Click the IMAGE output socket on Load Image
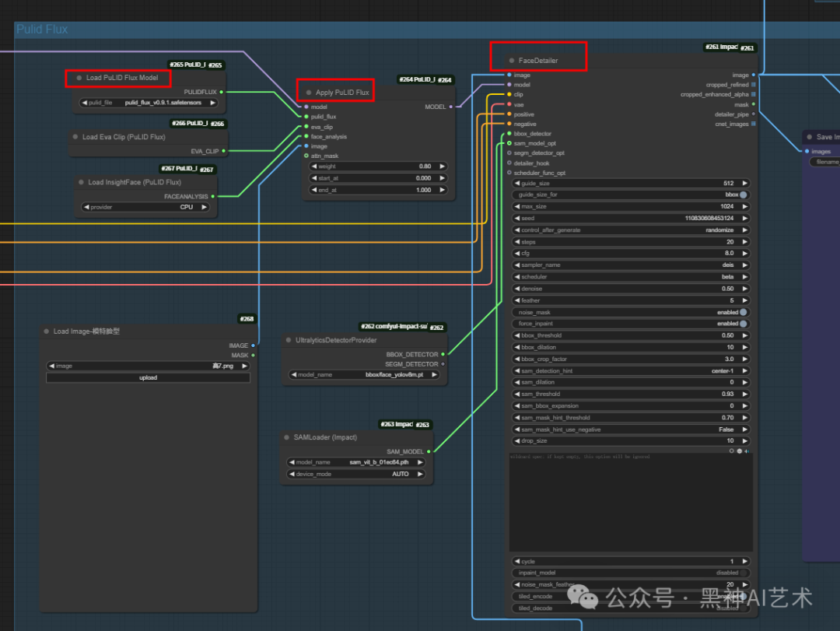 point(253,345)
